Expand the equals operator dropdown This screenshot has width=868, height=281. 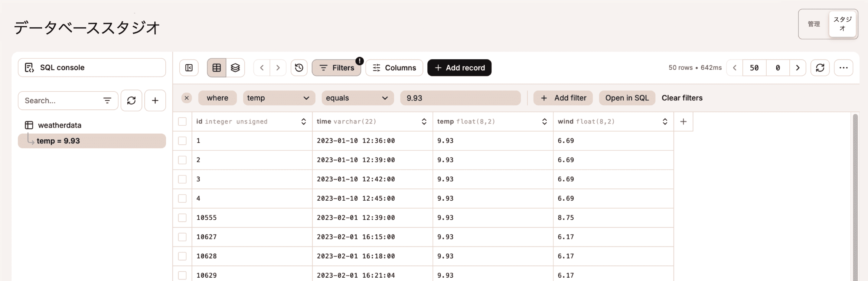tap(357, 98)
